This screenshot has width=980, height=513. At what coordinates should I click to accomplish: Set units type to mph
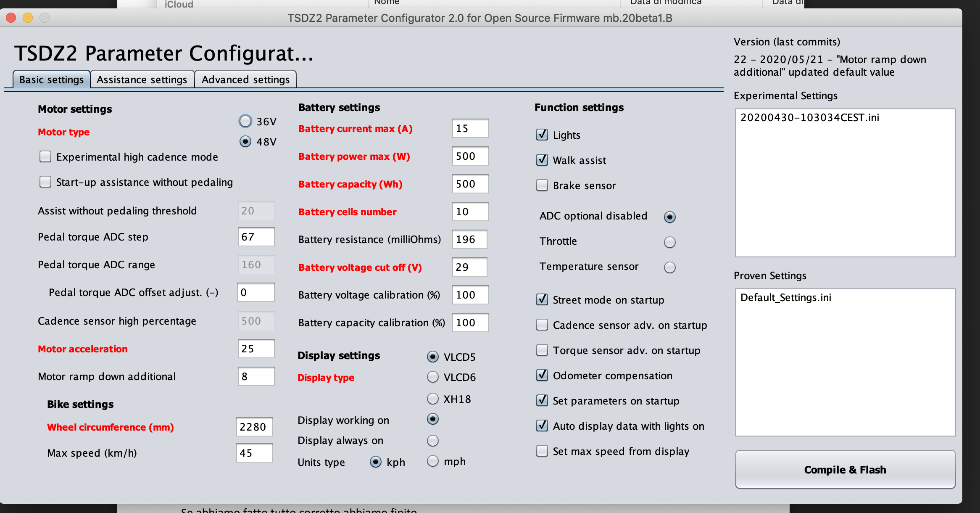(433, 461)
